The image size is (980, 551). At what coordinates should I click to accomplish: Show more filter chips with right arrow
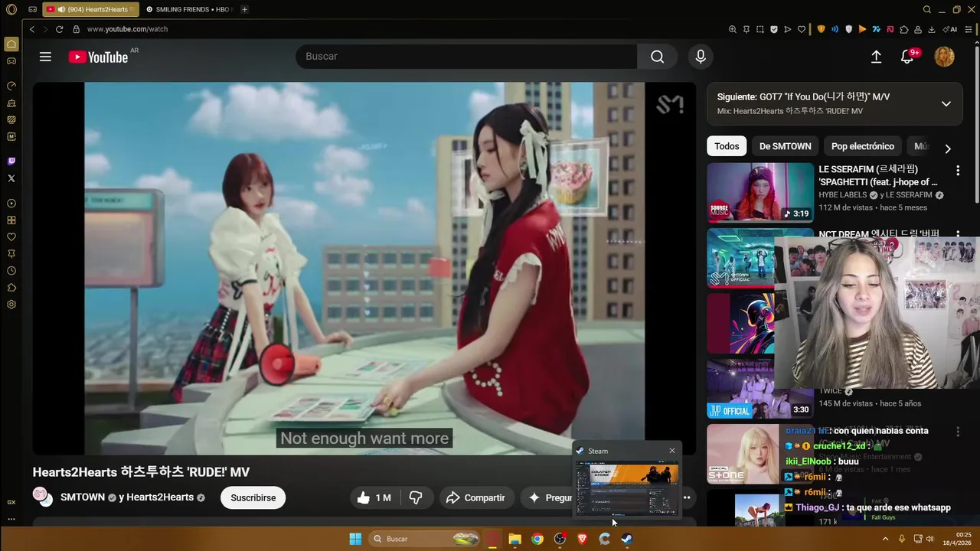pos(947,148)
